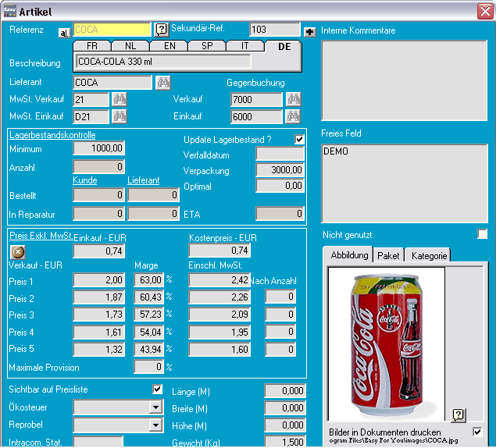
Task: Open the Paket tab
Action: 388,255
